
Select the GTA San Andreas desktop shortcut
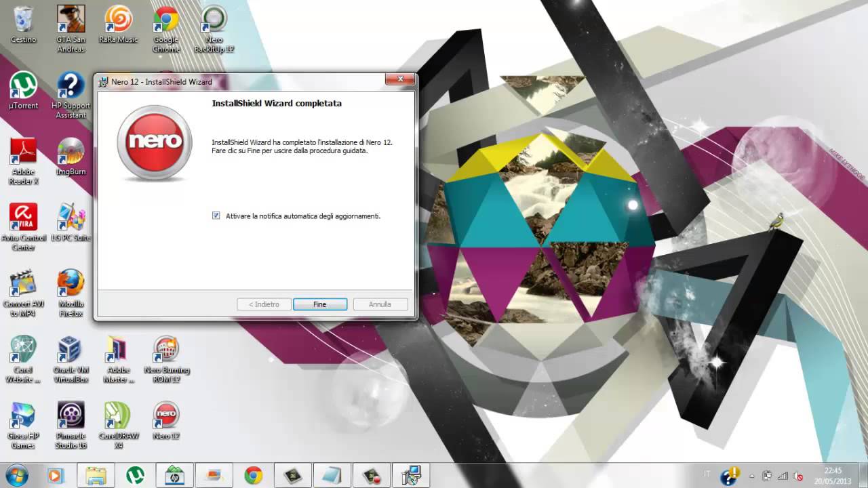coord(71,28)
